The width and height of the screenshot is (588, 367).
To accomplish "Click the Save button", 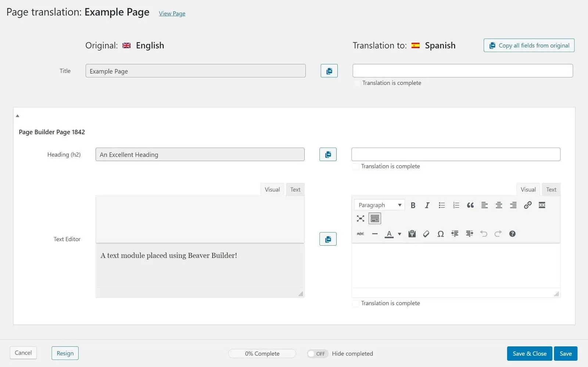I will pyautogui.click(x=566, y=354).
